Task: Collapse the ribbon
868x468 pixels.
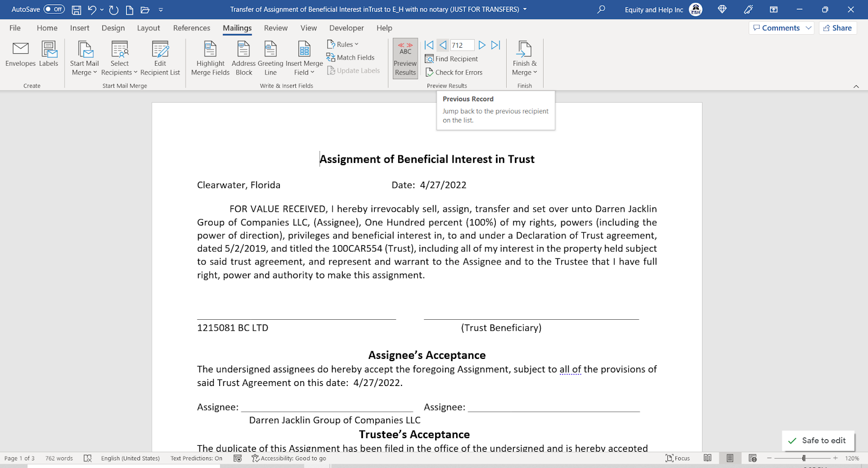Action: tap(856, 86)
